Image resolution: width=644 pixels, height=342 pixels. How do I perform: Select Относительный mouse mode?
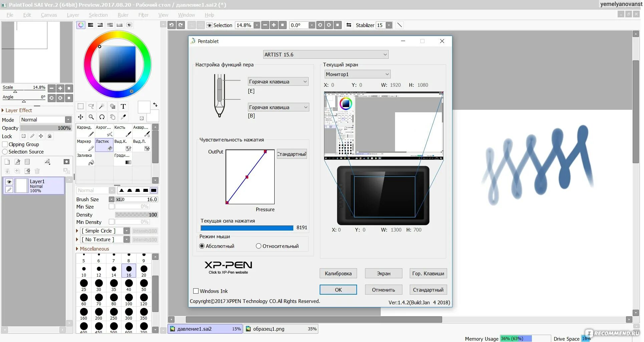pyautogui.click(x=259, y=246)
